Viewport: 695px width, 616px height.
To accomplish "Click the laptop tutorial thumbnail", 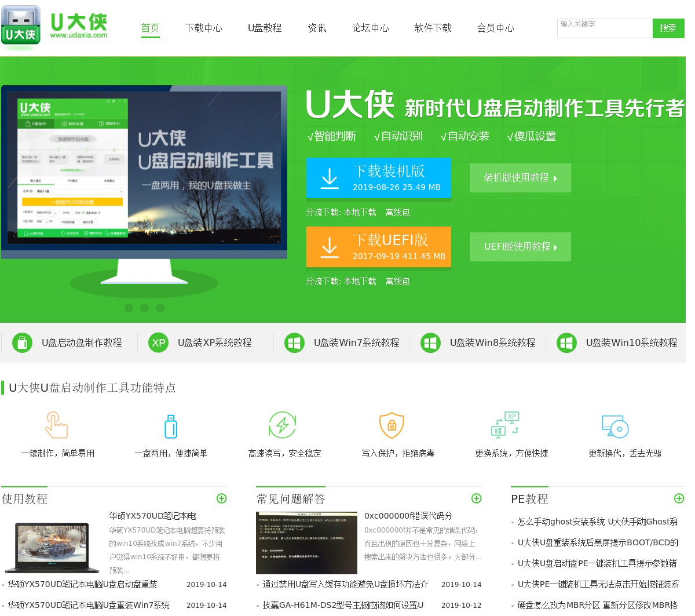I will 52,547.
